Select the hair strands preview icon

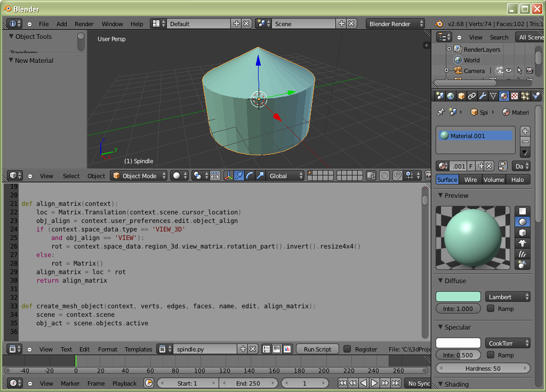(523, 254)
